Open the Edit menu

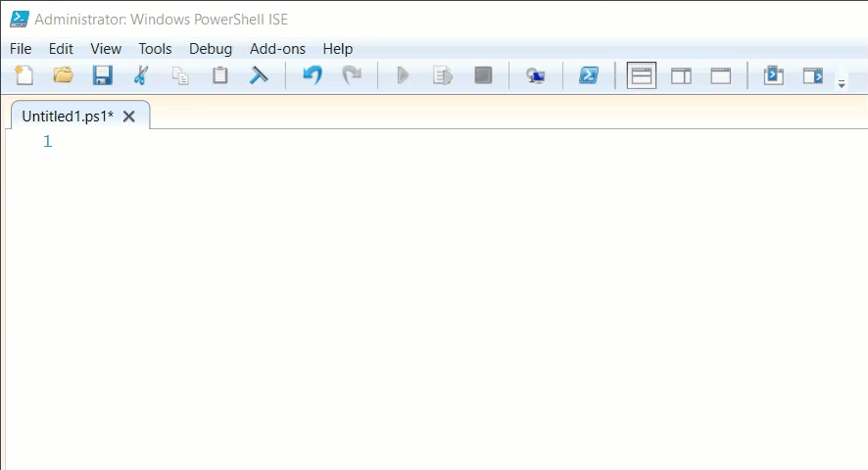click(x=61, y=49)
